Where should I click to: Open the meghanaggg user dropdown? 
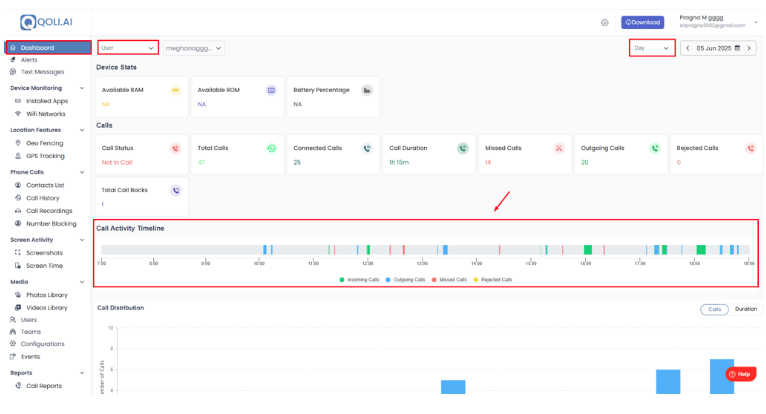click(x=193, y=48)
